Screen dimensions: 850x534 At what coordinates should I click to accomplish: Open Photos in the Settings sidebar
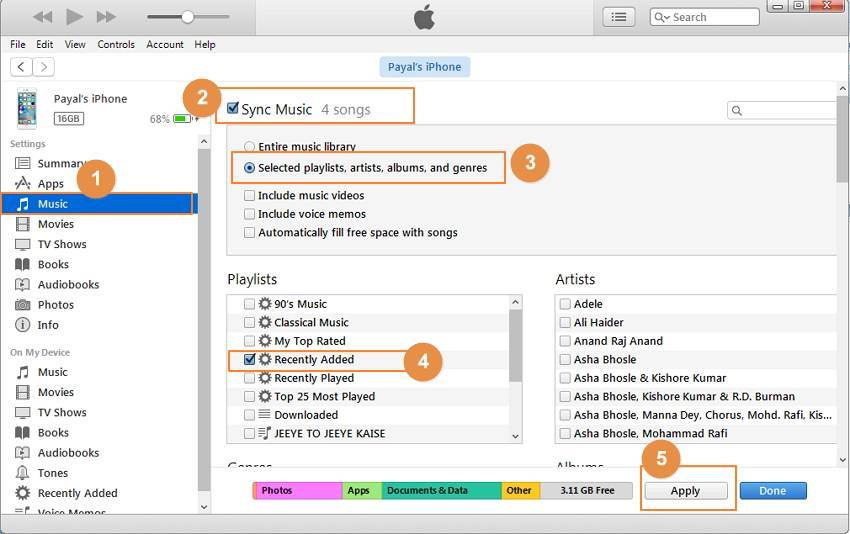tap(22, 305)
